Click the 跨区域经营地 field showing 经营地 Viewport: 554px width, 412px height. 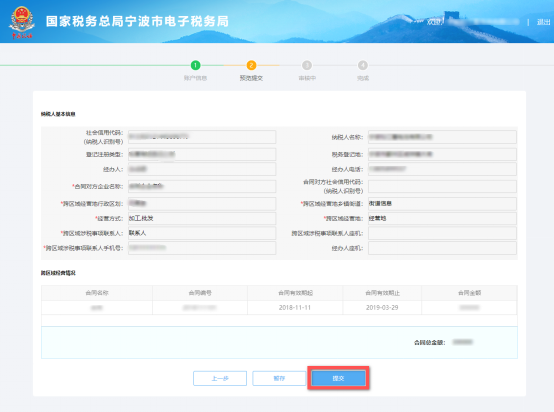click(442, 218)
